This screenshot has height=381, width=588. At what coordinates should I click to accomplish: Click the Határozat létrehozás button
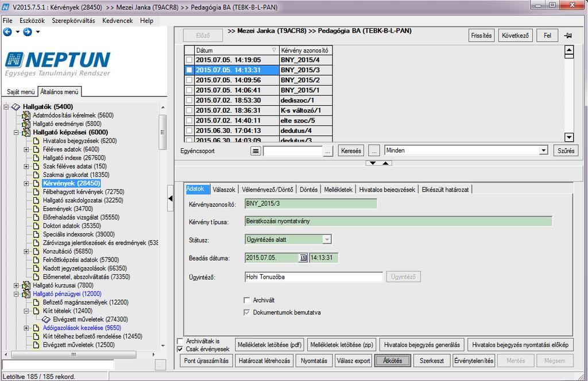(264, 361)
